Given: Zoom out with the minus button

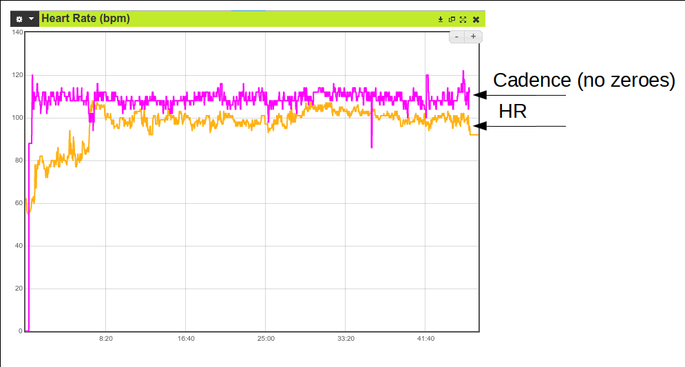Looking at the screenshot, I should point(457,37).
